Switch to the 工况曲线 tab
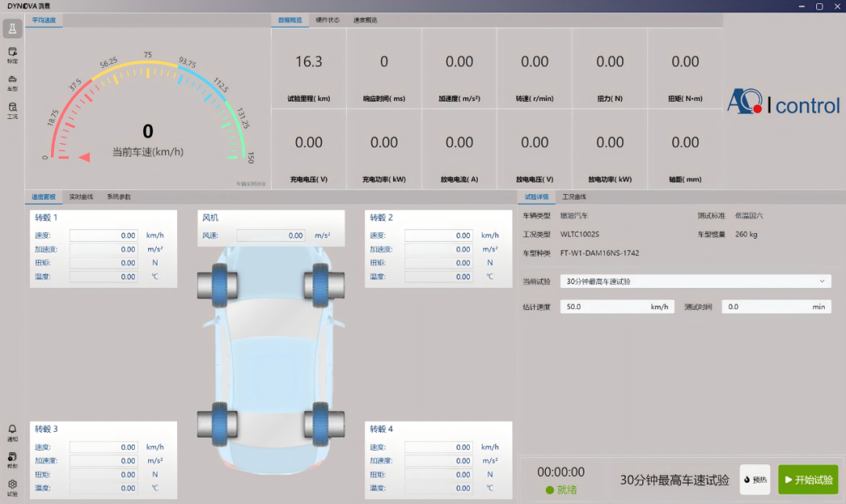 (573, 196)
